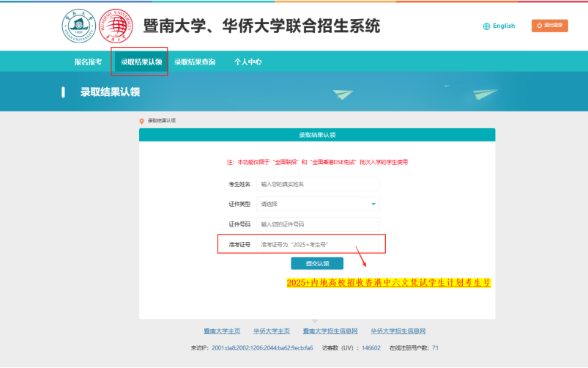Click the large 录取结果认领 banner heading
This screenshot has width=588, height=368.
pos(110,92)
